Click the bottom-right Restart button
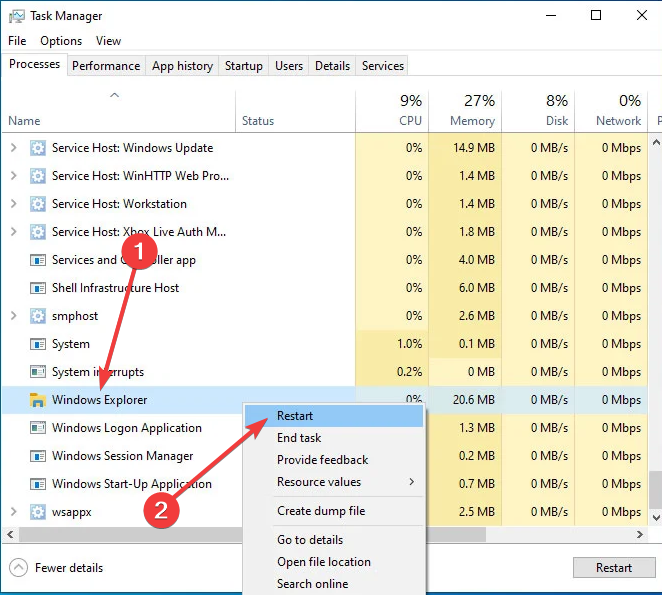The width and height of the screenshot is (662, 595). click(x=614, y=568)
